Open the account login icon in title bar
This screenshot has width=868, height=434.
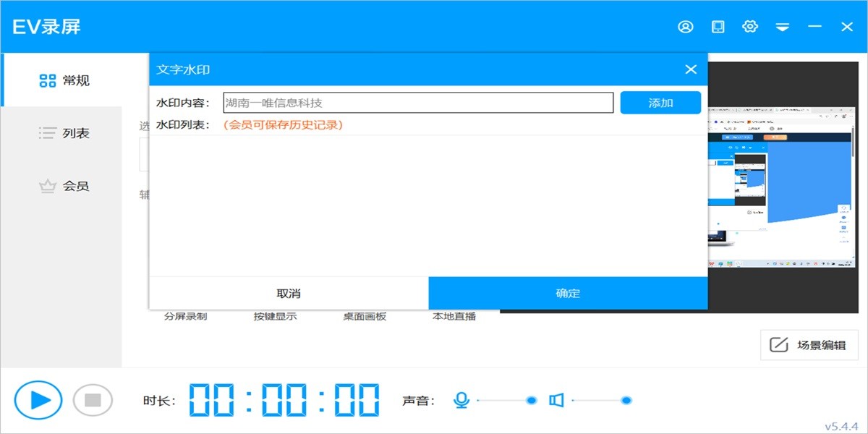(686, 26)
